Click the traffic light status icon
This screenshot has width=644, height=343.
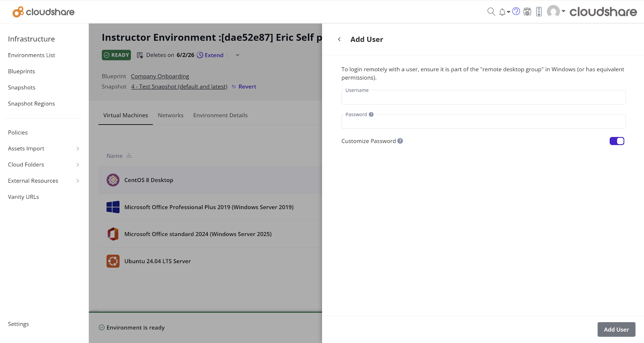pyautogui.click(x=539, y=12)
